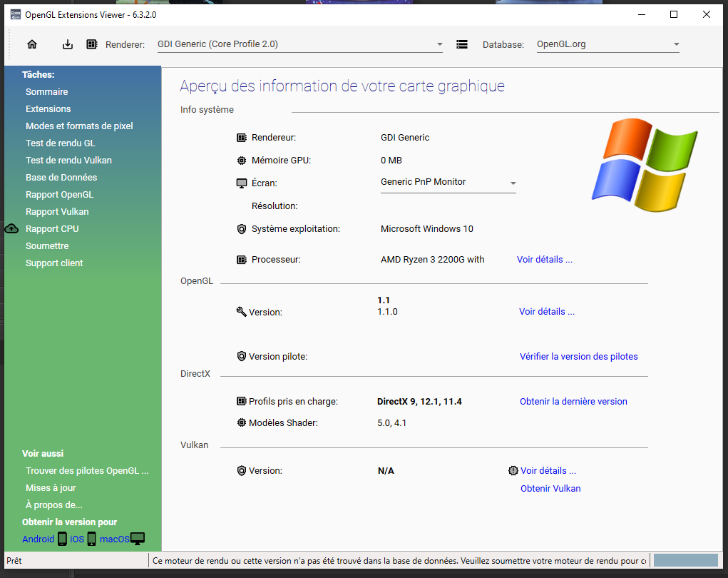Open Test de rendu Vulkan

point(68,161)
